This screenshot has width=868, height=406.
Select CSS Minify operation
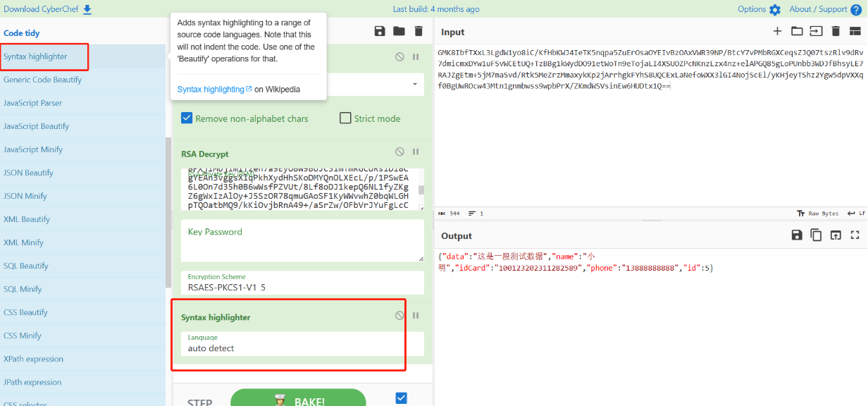82,336
